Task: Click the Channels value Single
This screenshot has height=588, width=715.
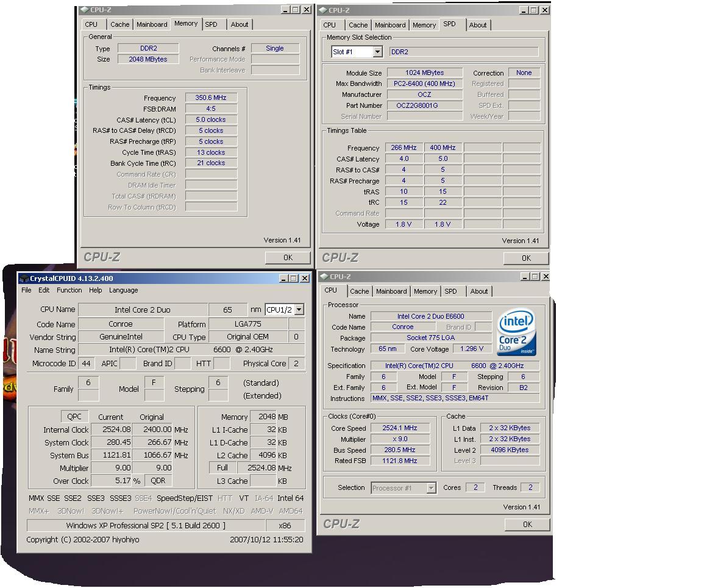Action: [275, 48]
